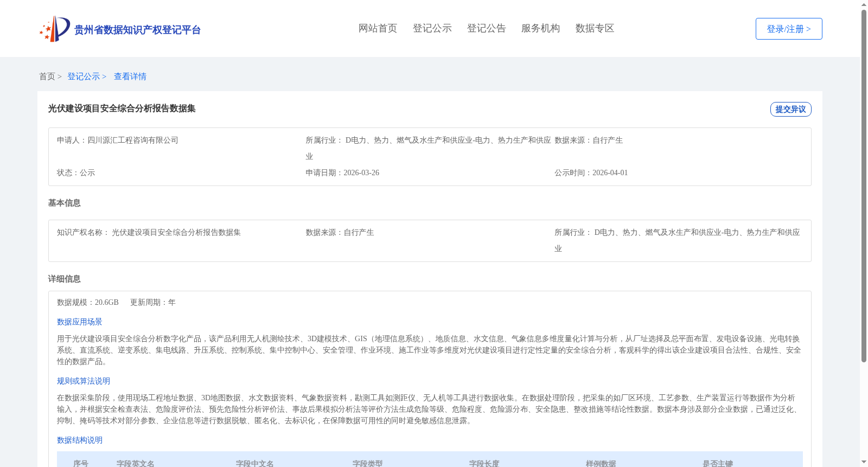The height and width of the screenshot is (467, 868).
Task: Click the 更新周期：年 text
Action: [x=153, y=302]
